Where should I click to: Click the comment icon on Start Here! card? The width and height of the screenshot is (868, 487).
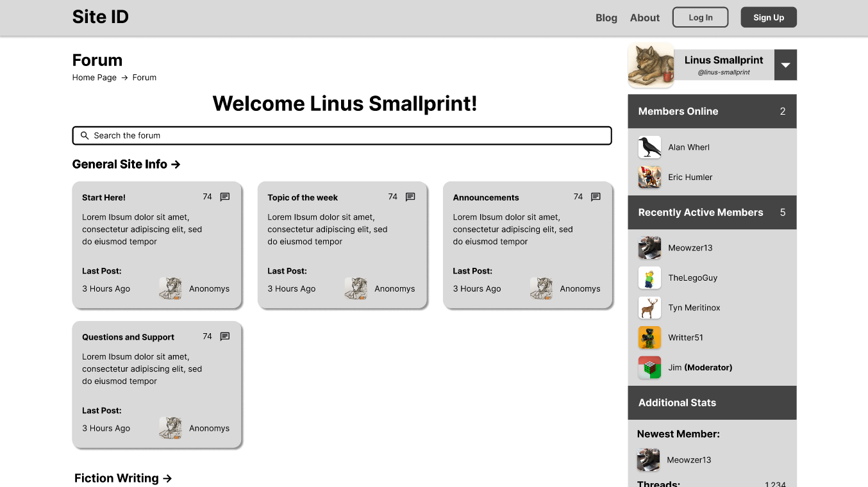(x=225, y=197)
